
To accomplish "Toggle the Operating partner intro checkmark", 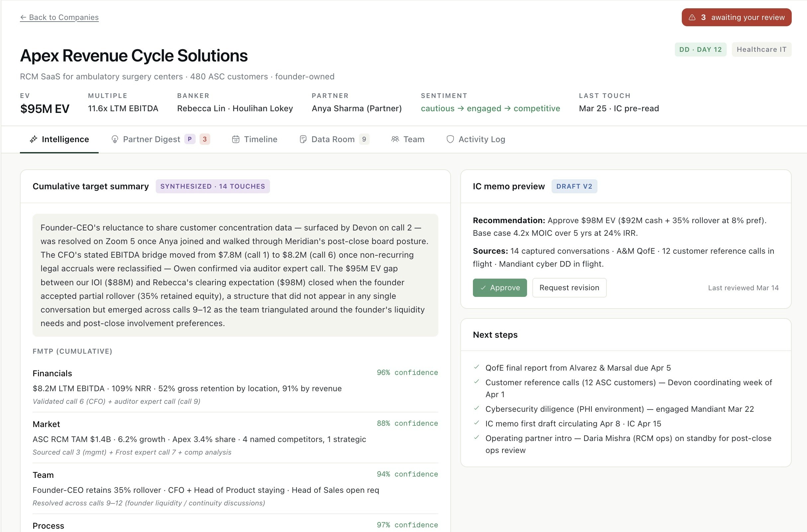I will pos(476,437).
